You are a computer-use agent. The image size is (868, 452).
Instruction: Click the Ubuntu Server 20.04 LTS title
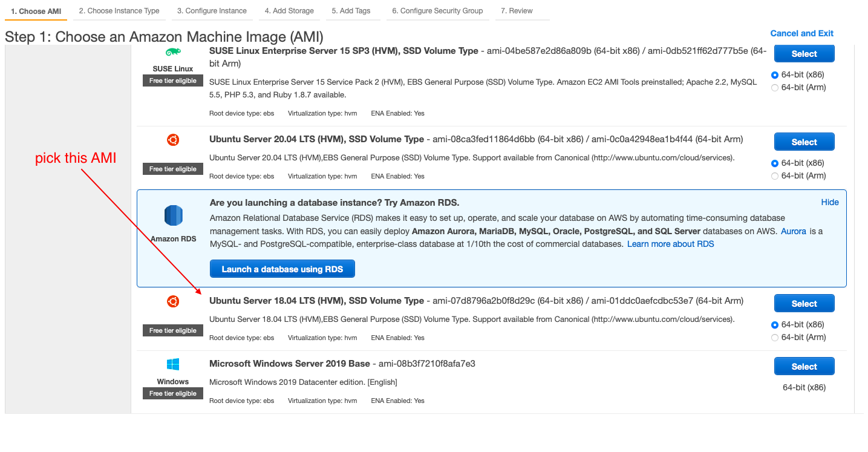(316, 139)
